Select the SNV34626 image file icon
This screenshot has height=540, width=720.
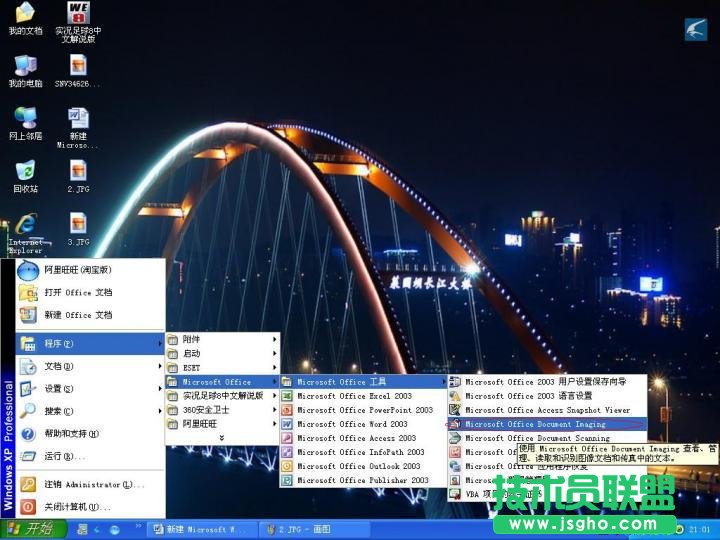point(79,71)
